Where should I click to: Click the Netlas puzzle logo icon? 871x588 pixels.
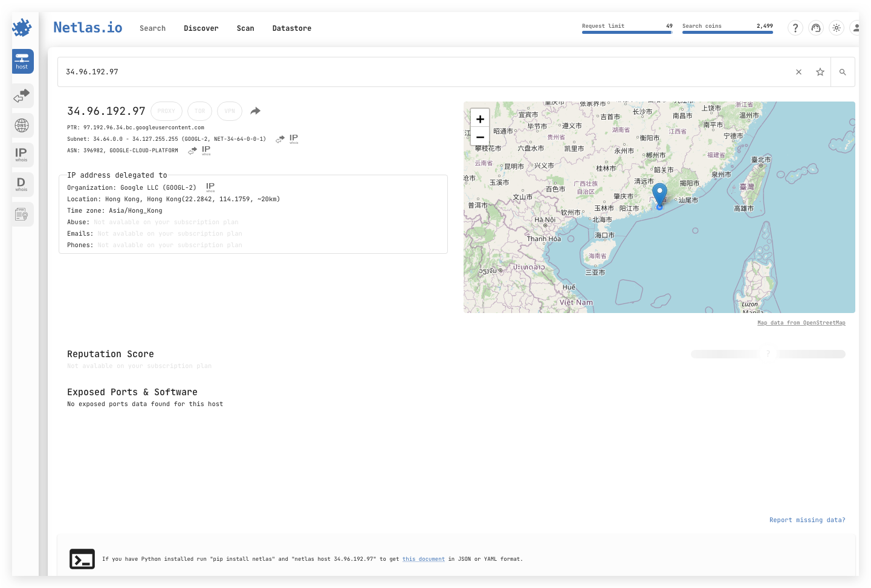pos(22,28)
